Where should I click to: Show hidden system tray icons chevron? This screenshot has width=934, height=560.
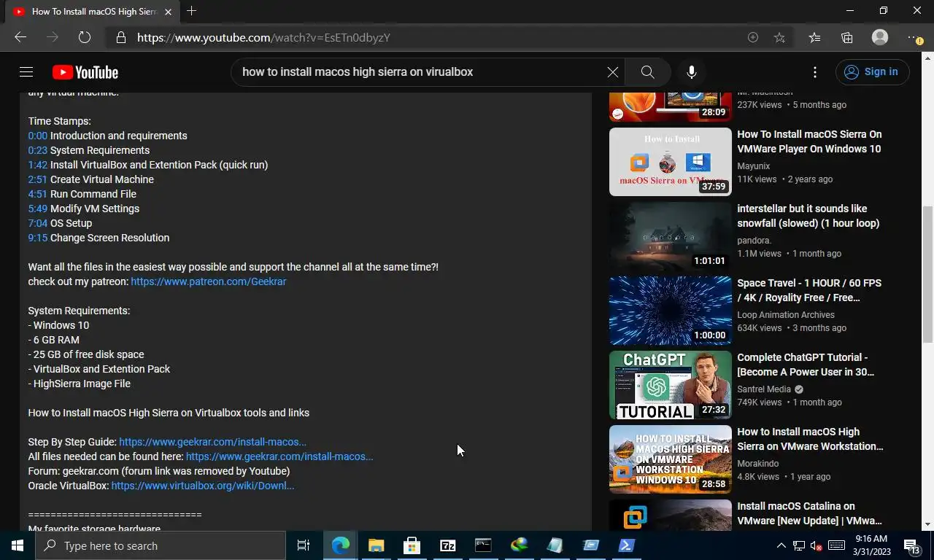781,545
